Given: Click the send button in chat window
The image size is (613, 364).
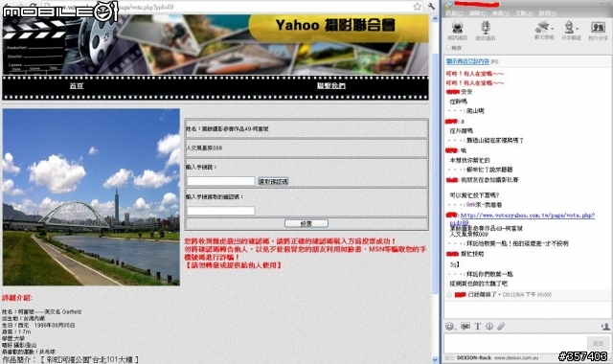Looking at the screenshot, I should click(598, 343).
